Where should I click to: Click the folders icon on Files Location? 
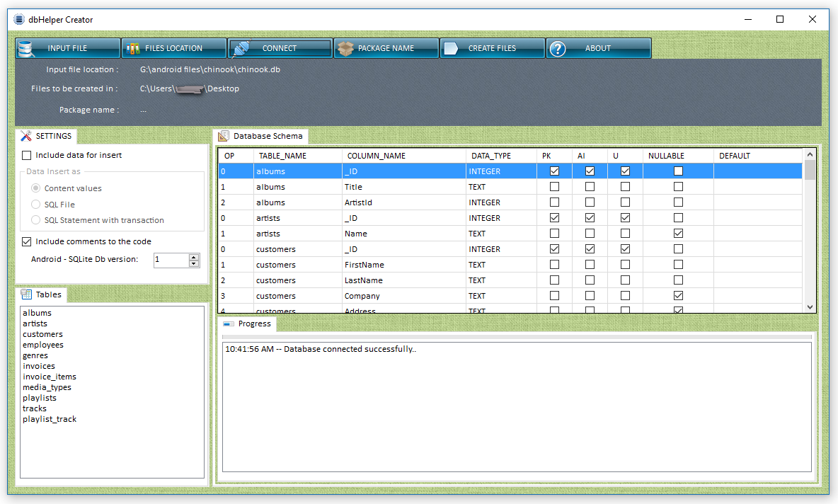tap(132, 49)
